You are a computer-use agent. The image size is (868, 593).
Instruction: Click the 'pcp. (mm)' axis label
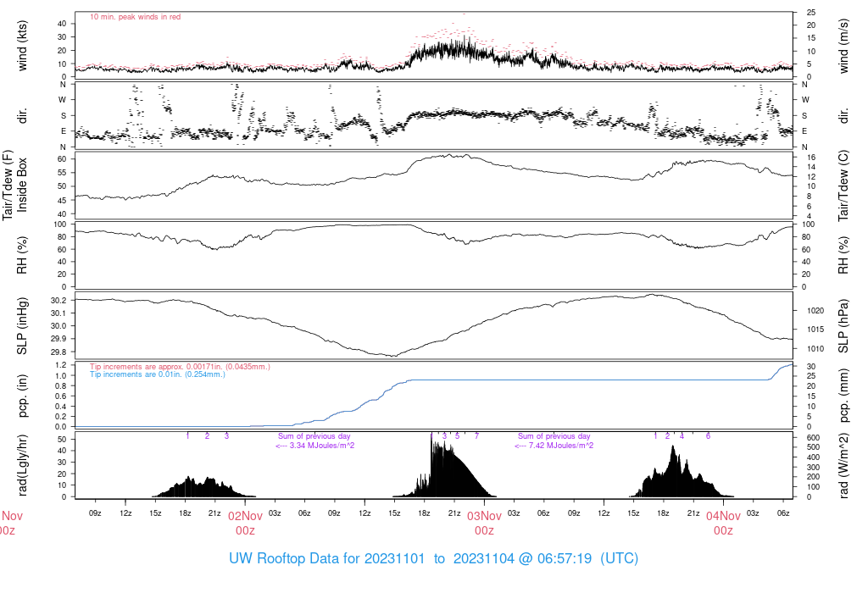pos(843,396)
